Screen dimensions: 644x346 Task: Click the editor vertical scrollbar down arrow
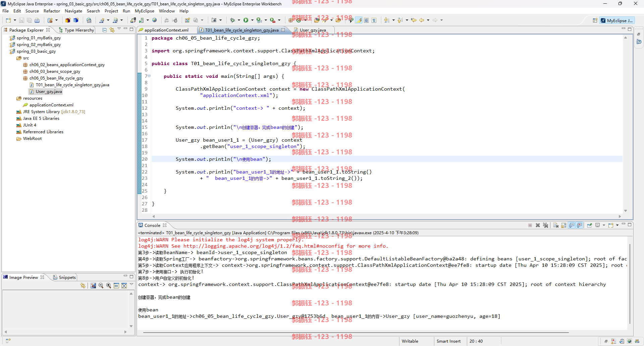[x=626, y=211]
